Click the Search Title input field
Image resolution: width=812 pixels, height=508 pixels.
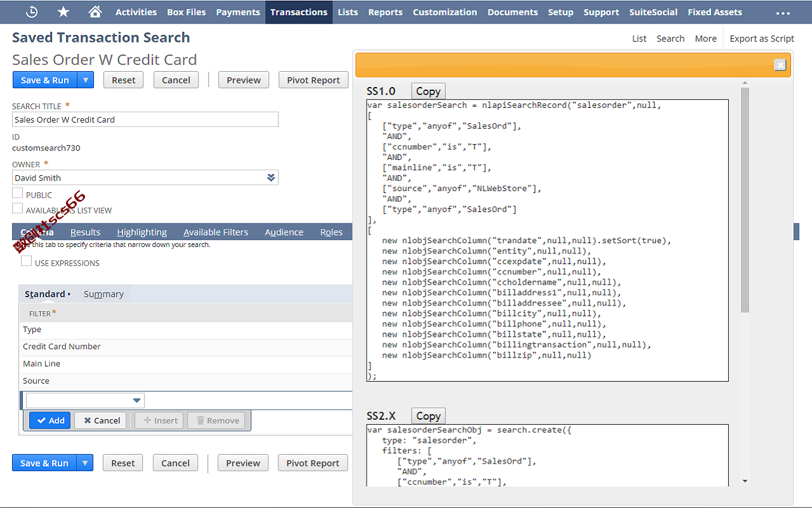coord(145,119)
